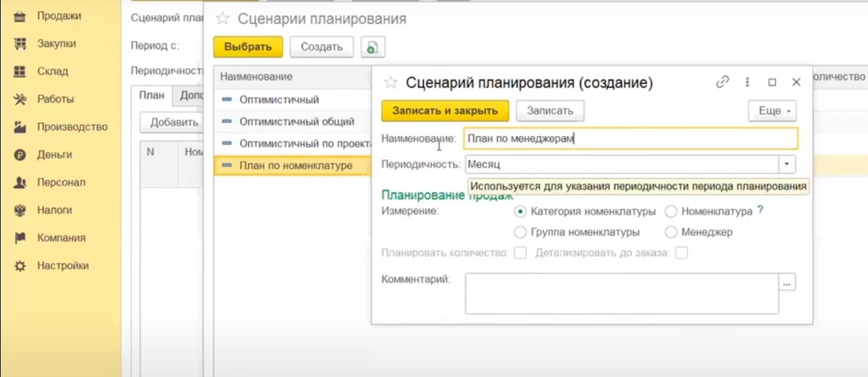The image size is (868, 377).
Task: Select the Оптимистичный по проекта row
Action: (293, 144)
